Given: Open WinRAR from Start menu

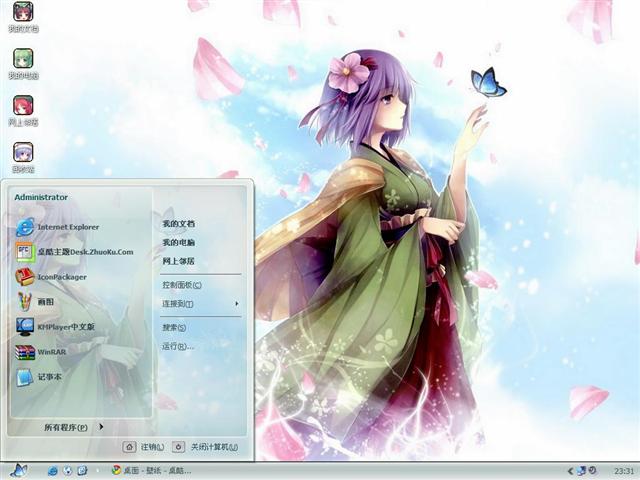Looking at the screenshot, I should coord(41,351).
